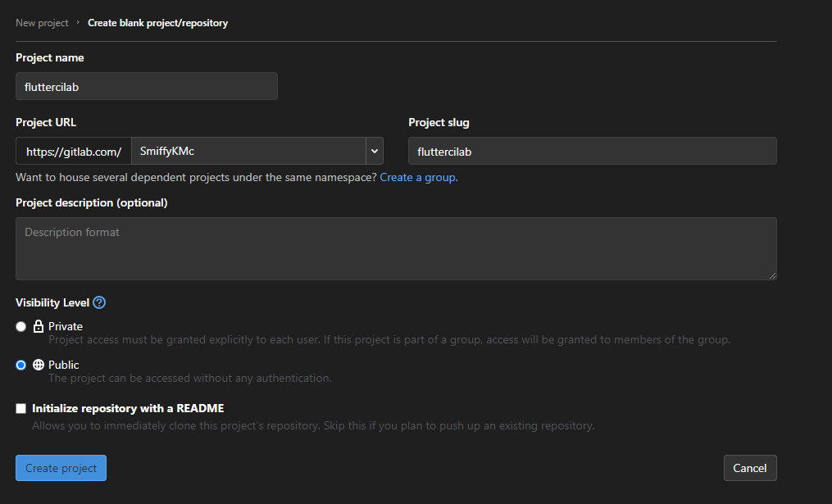Viewport: 832px width, 504px height.
Task: Expand the namespace dropdown arrow
Action: tap(374, 151)
